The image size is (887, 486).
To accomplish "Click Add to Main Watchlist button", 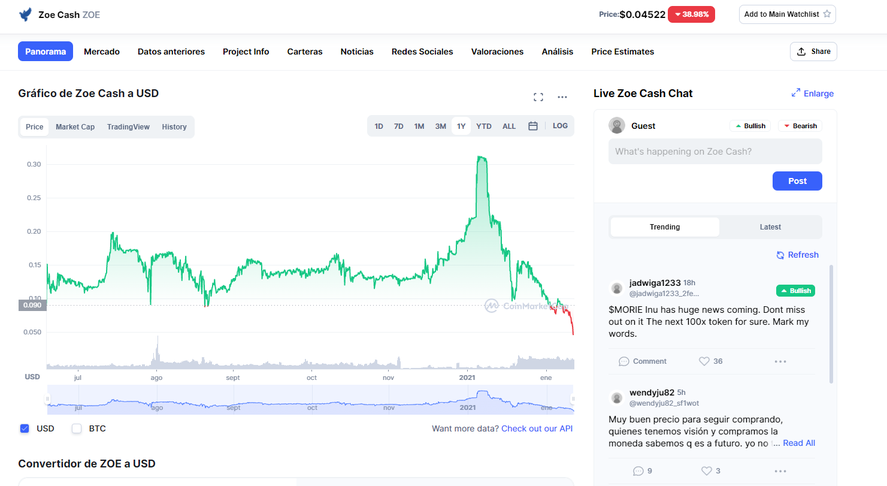I will point(787,14).
